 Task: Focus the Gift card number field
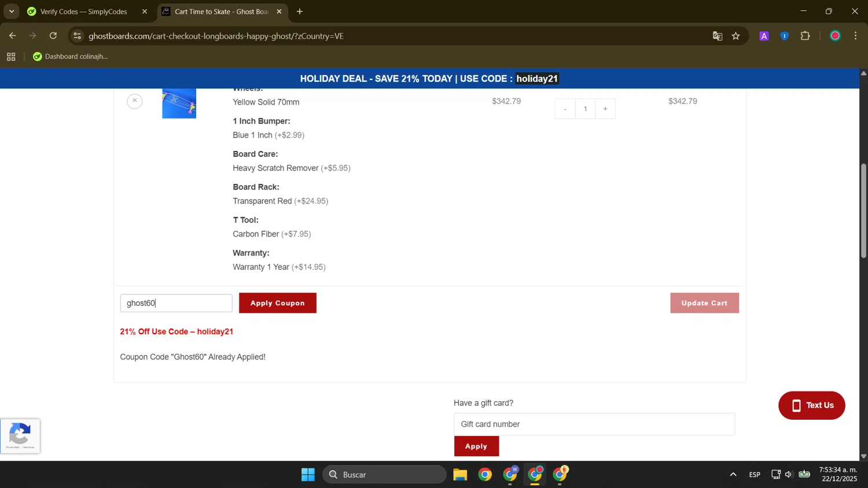tap(594, 424)
